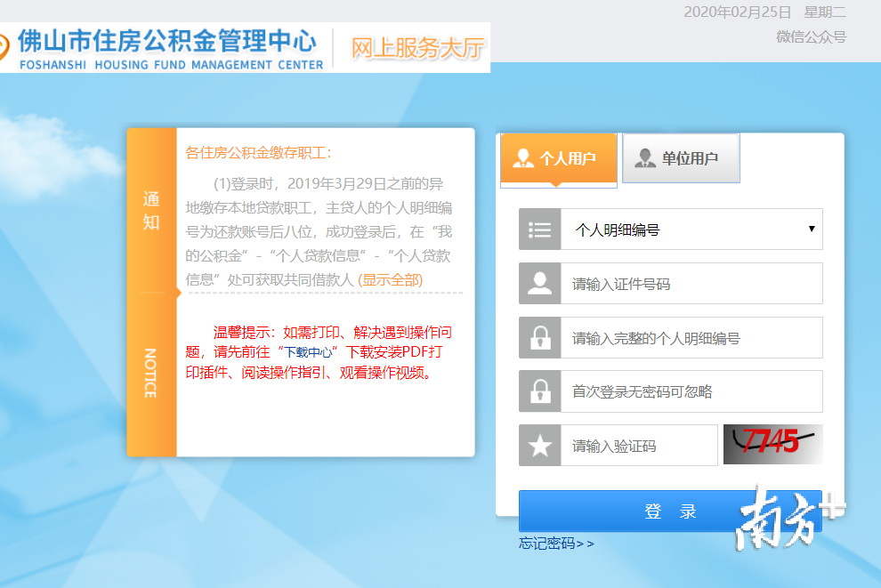Click the person icon on 个人用户 tab

click(x=522, y=158)
